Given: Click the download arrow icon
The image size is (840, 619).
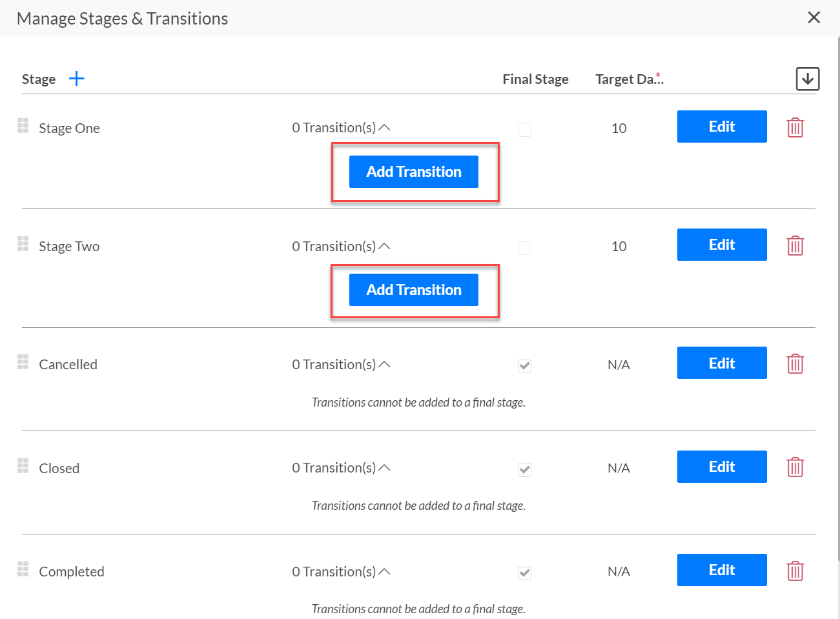Looking at the screenshot, I should coord(807,79).
